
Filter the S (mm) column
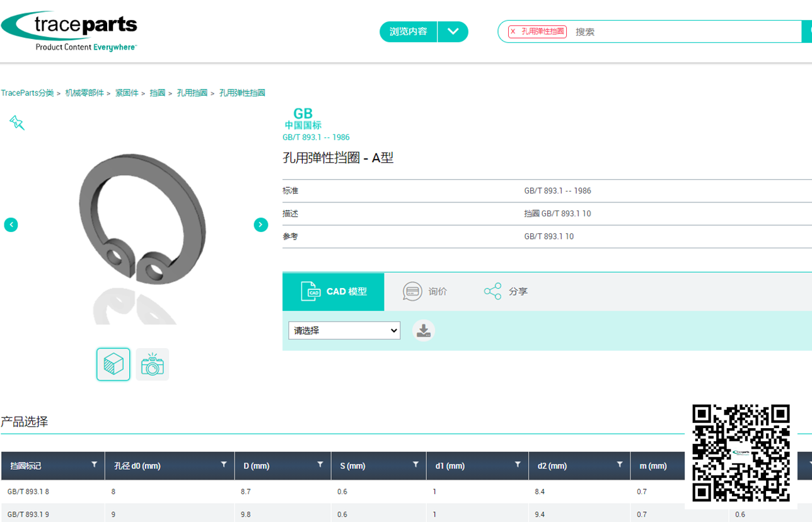pos(415,464)
